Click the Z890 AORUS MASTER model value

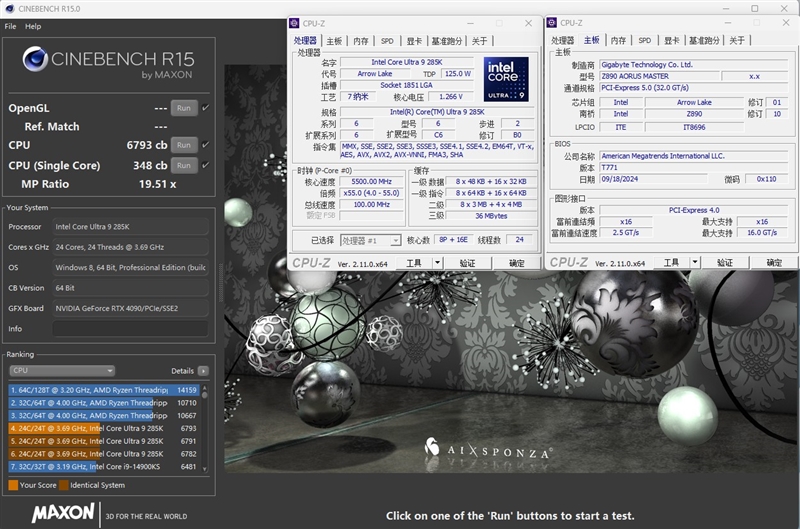tap(659, 76)
